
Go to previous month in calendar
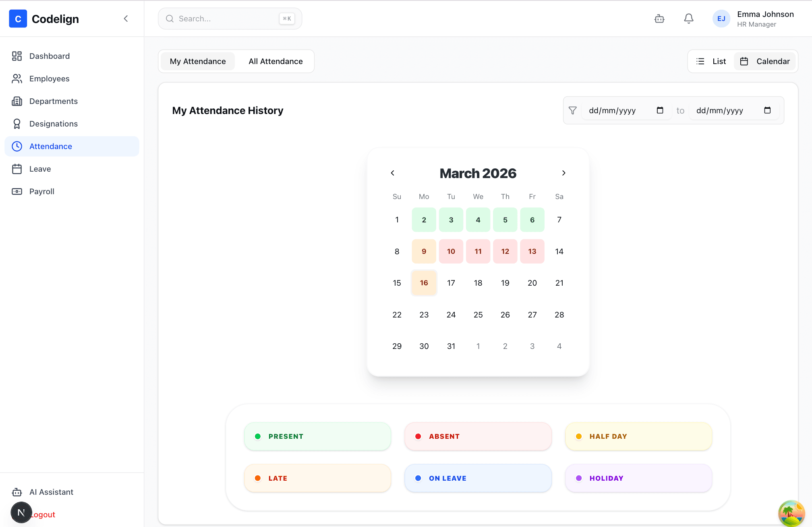(393, 173)
